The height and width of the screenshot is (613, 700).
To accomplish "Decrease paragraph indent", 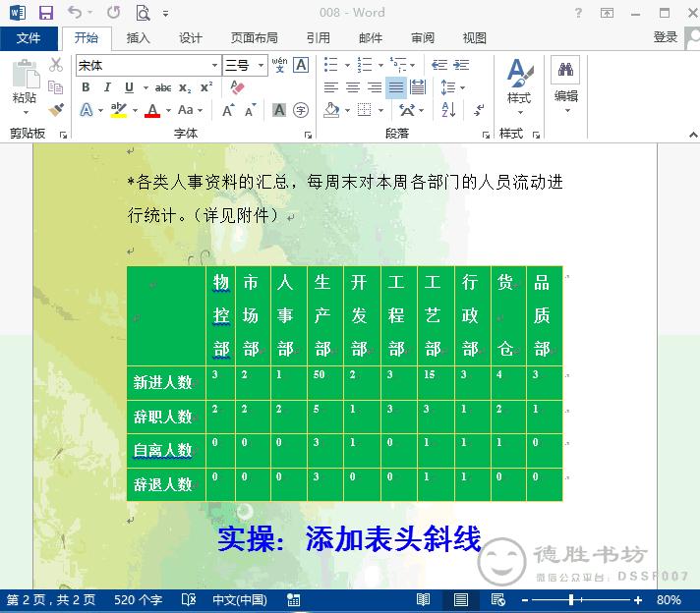I will point(439,65).
